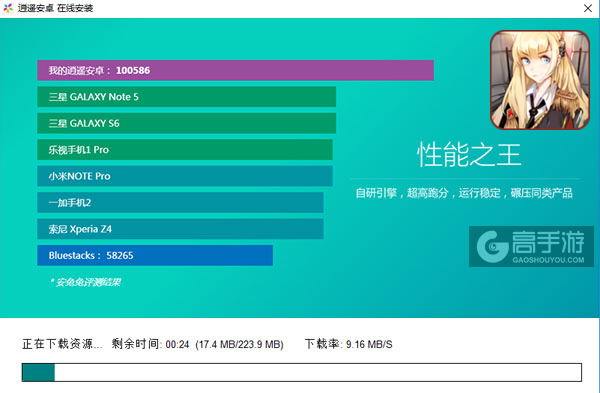The height and width of the screenshot is (393, 600).
Task: Select the Bluestacks 58265 bar
Action: (155, 255)
